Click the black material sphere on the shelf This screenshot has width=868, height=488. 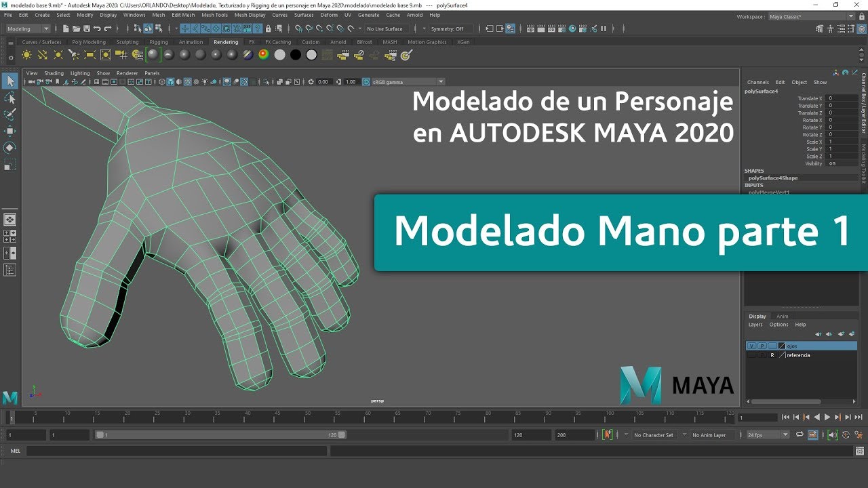pos(295,55)
